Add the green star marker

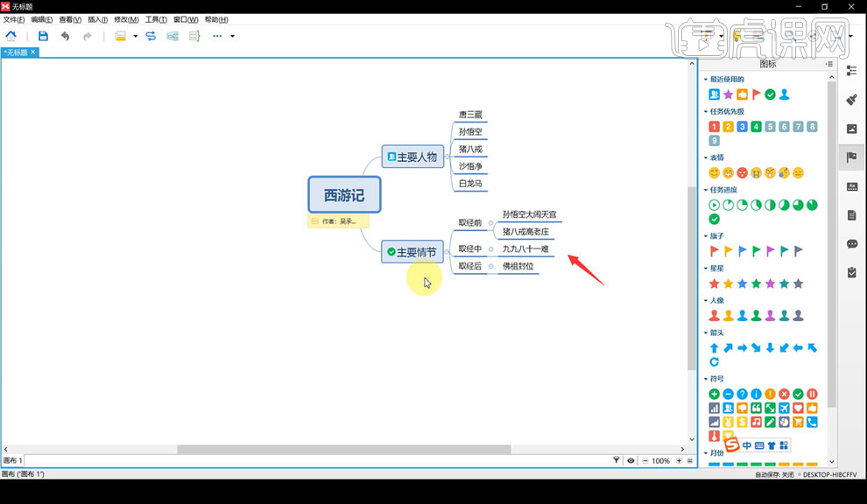click(x=756, y=283)
